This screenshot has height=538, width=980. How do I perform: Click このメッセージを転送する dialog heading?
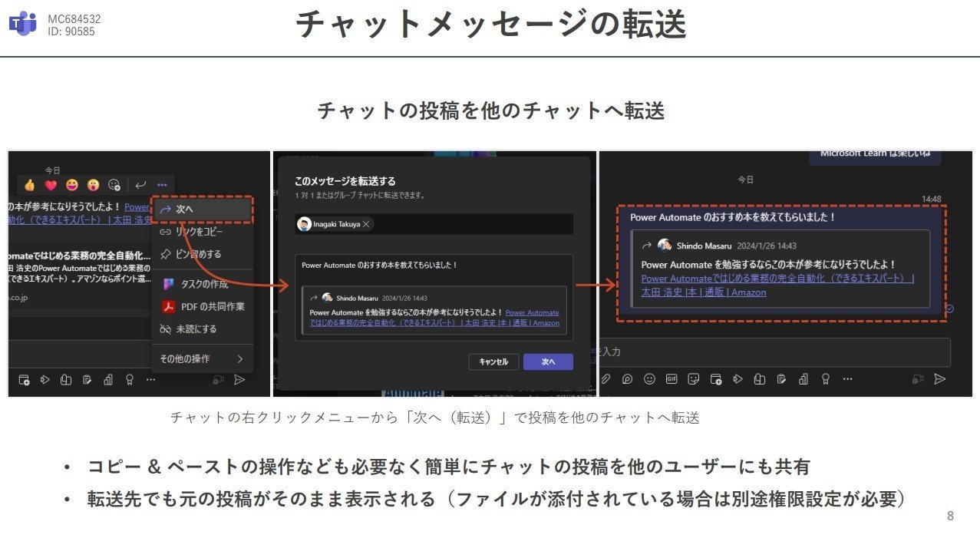point(345,181)
